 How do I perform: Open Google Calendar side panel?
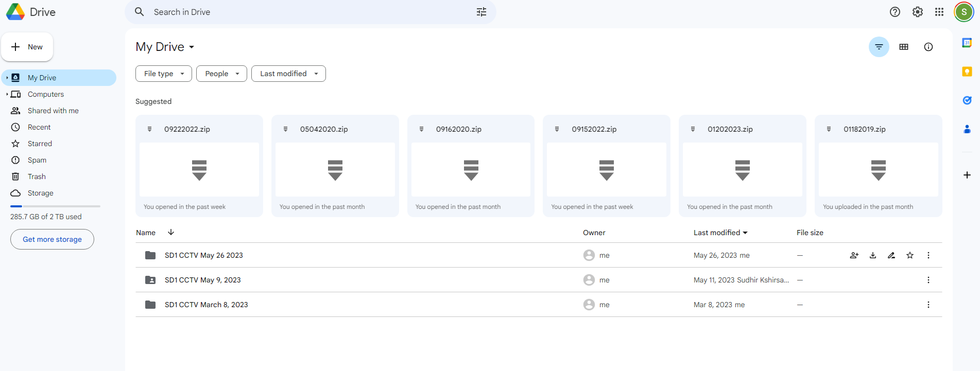click(967, 43)
